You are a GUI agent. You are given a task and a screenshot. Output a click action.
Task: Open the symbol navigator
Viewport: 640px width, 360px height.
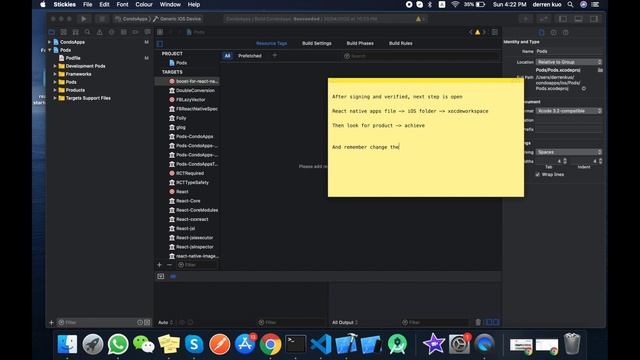76,32
